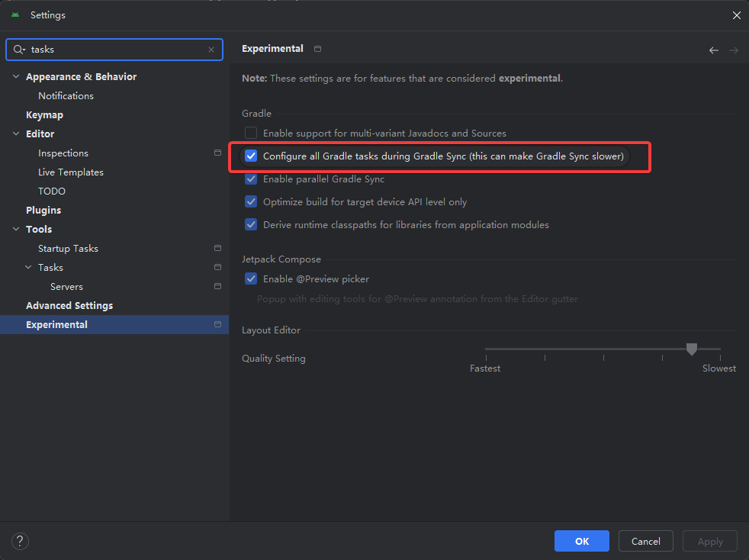Click the 'Quality Setting' label
Image resolution: width=749 pixels, height=560 pixels.
[x=274, y=359]
